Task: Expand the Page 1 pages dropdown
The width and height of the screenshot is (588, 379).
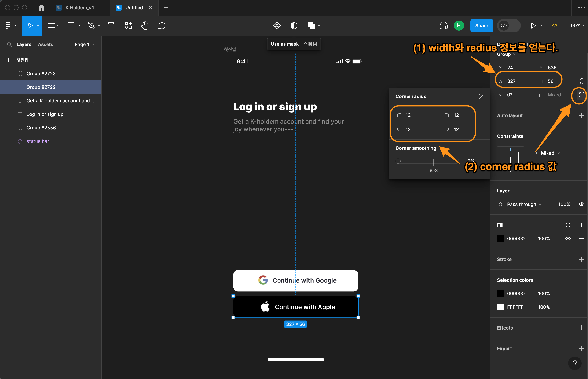Action: coord(84,45)
